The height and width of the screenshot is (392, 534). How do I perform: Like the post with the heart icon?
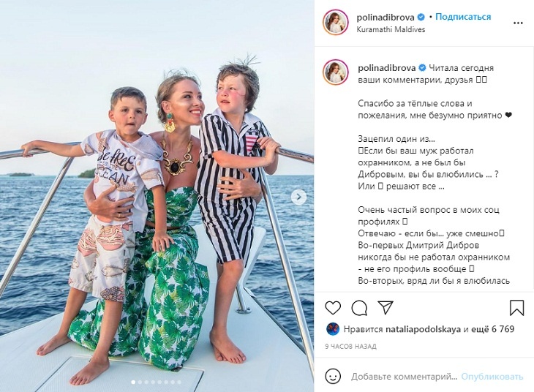[x=333, y=308]
